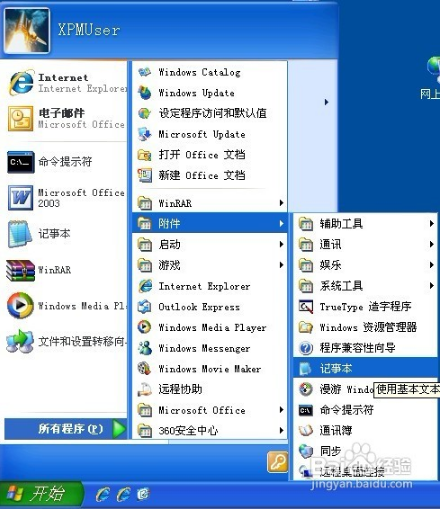Viewport: 440px width, 509px height.
Task: Expand the 辅助工具 accessories folder
Action: point(366,224)
